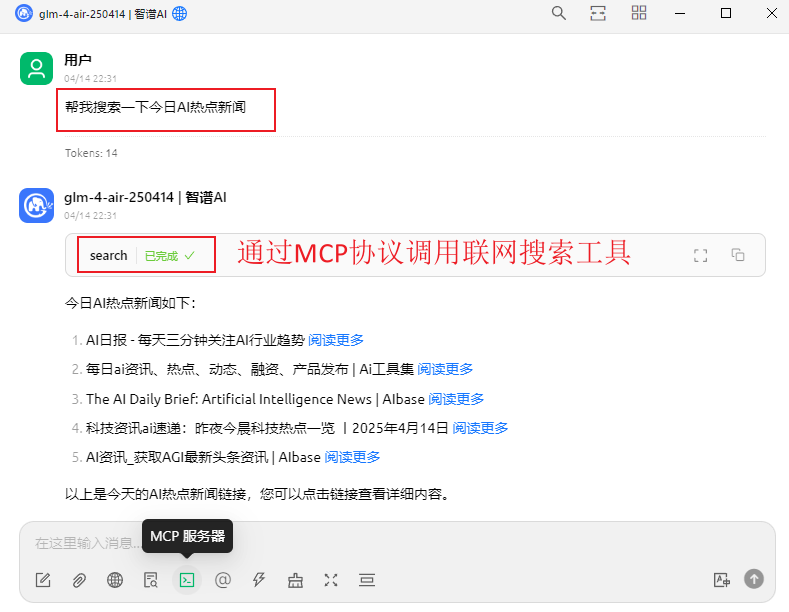Expand the search tool result fullscreen

[700, 255]
